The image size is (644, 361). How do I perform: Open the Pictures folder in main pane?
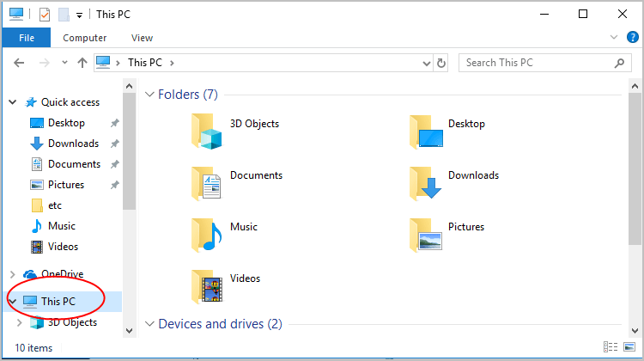coord(426,235)
